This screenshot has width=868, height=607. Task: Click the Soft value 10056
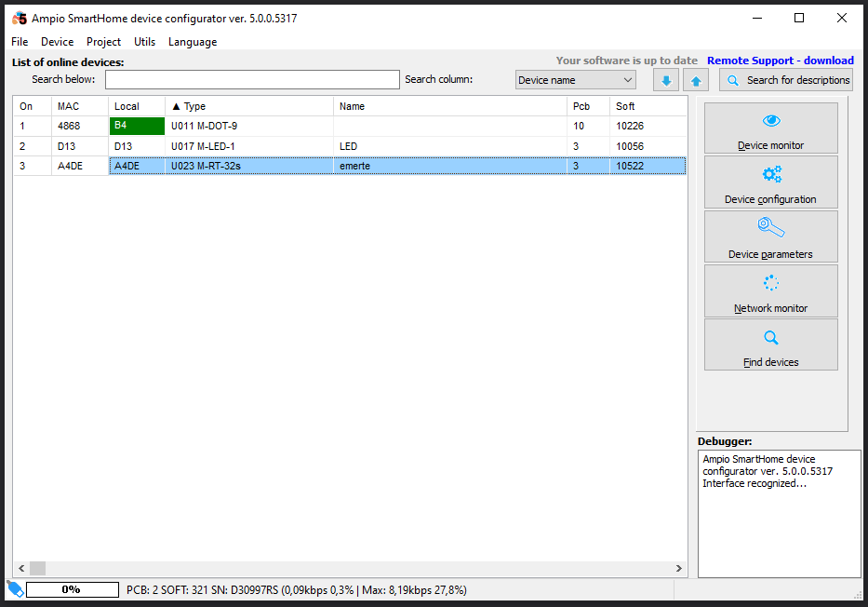tap(648, 146)
